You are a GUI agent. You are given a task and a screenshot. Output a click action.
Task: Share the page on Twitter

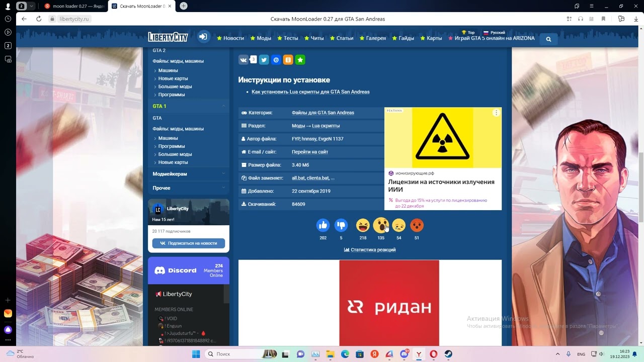pos(264,60)
